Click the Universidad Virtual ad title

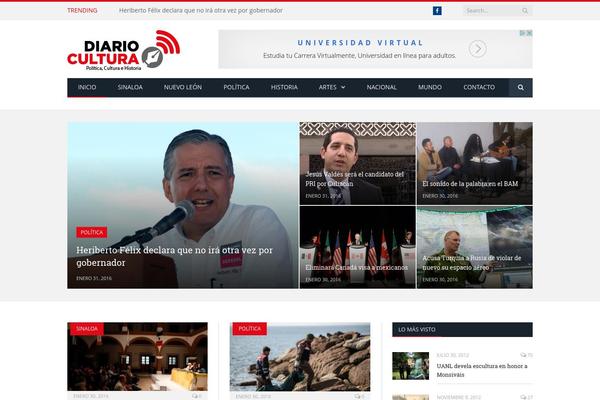(x=360, y=43)
